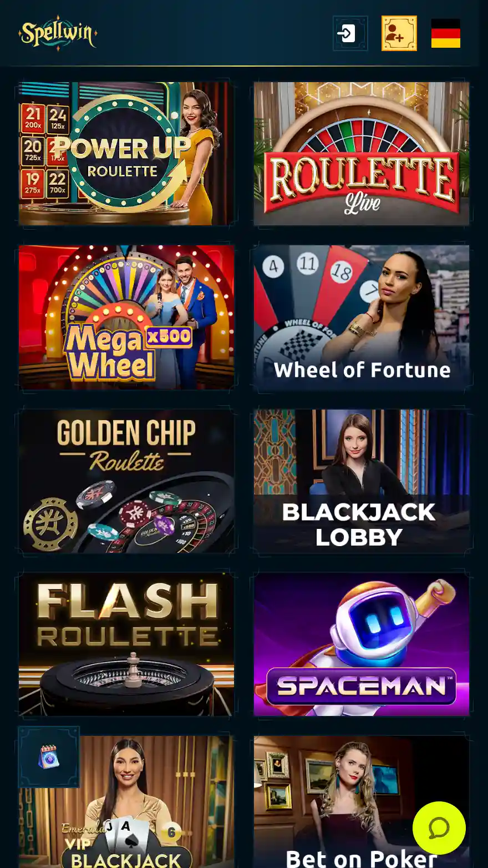Start Flash Roulette game

coord(126,644)
